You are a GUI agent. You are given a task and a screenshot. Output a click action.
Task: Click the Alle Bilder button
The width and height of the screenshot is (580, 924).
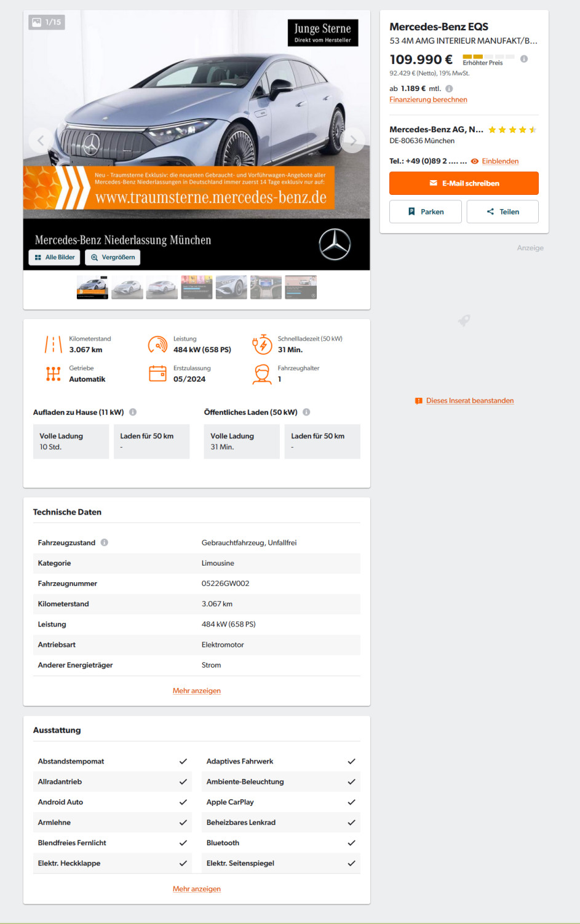point(54,258)
